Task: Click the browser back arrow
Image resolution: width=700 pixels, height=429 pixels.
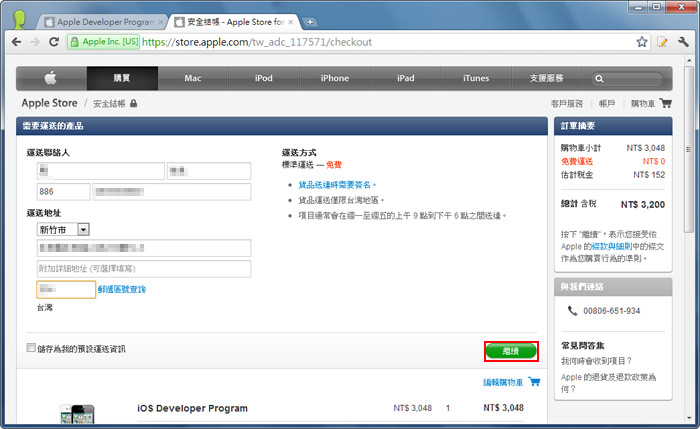Action: (x=17, y=42)
